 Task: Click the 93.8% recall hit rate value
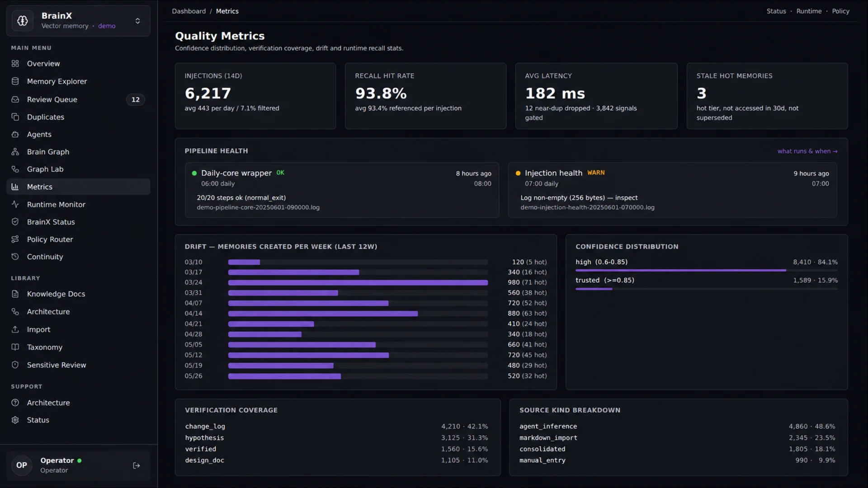pyautogui.click(x=381, y=93)
